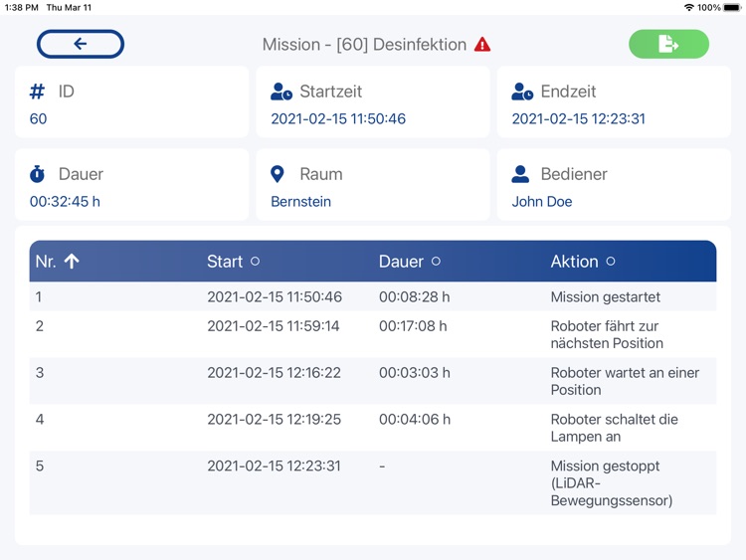Click the room name Bernstein
The image size is (746, 560).
[x=300, y=201]
